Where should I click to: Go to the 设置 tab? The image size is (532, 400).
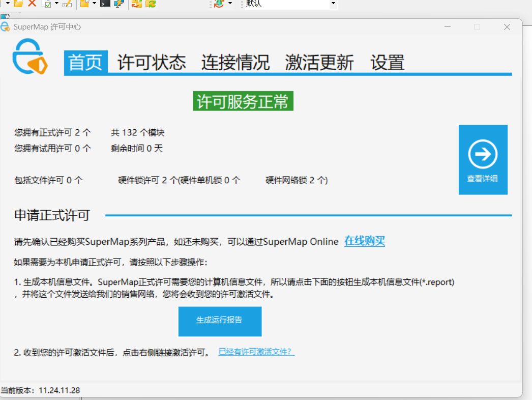pos(388,63)
